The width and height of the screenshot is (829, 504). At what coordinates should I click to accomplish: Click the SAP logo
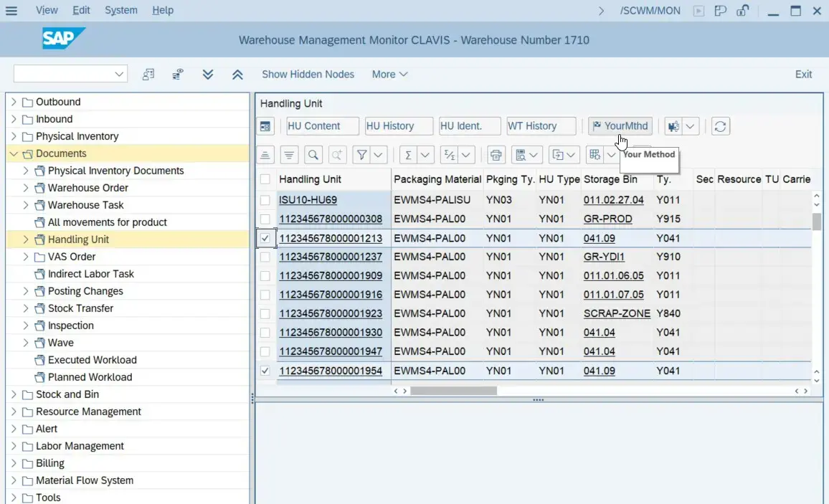click(63, 39)
